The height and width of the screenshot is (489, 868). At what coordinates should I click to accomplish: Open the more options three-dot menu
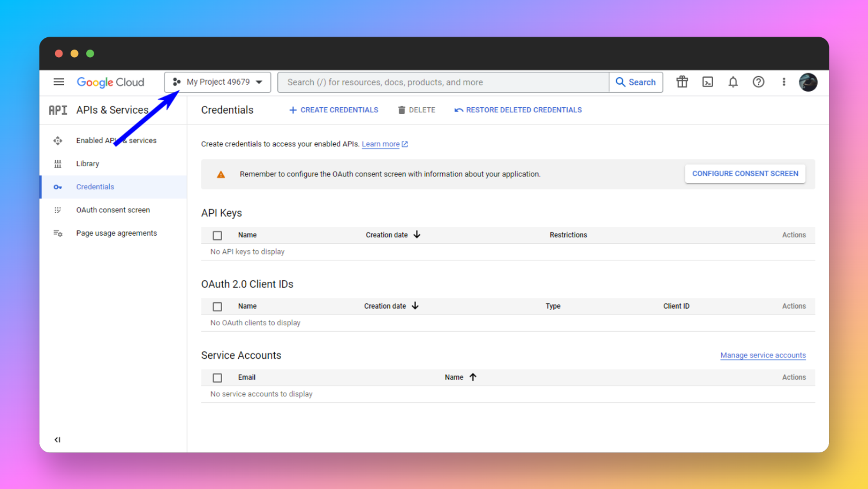point(784,82)
